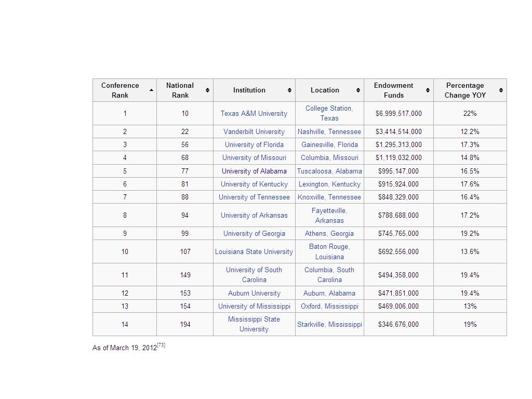The image size is (532, 399).
Task: Follow Nashville, Tennessee location link
Action: [x=329, y=131]
